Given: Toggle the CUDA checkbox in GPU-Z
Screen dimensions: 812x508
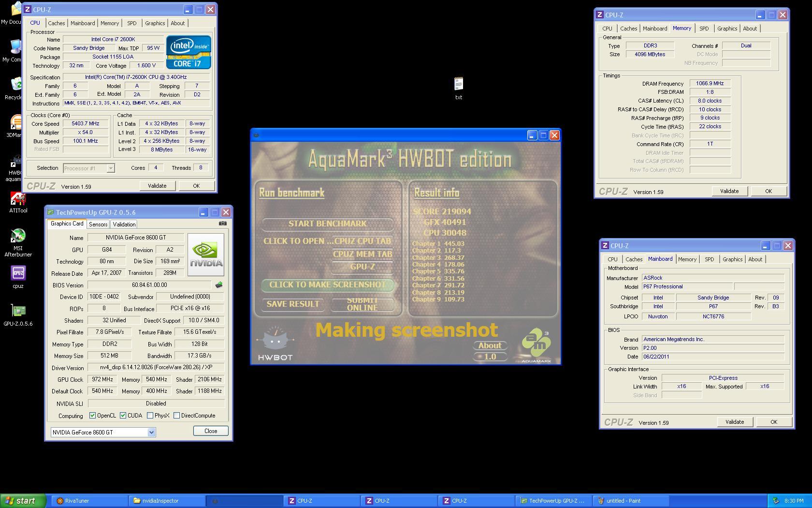Looking at the screenshot, I should tap(123, 416).
